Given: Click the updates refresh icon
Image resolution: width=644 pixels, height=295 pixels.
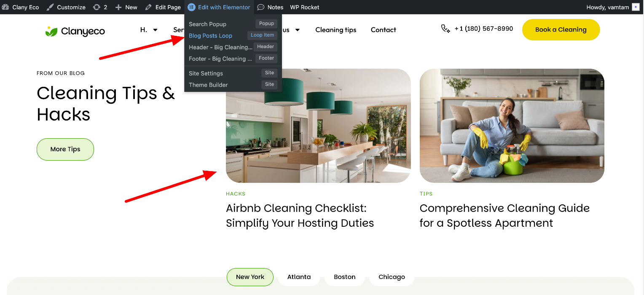Looking at the screenshot, I should pos(97,7).
